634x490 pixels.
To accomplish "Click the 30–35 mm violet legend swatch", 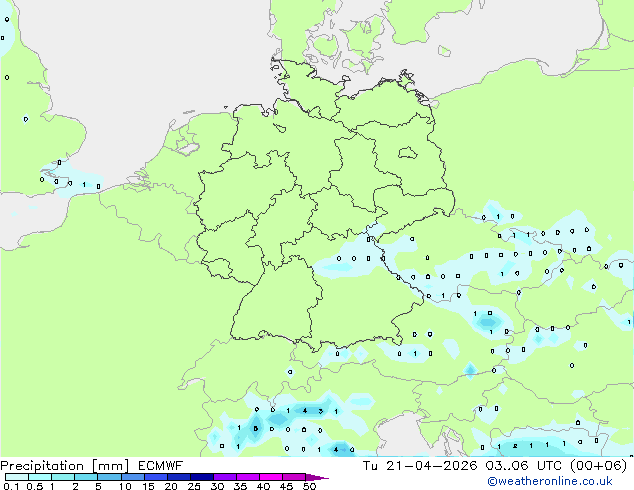I will (x=225, y=477).
